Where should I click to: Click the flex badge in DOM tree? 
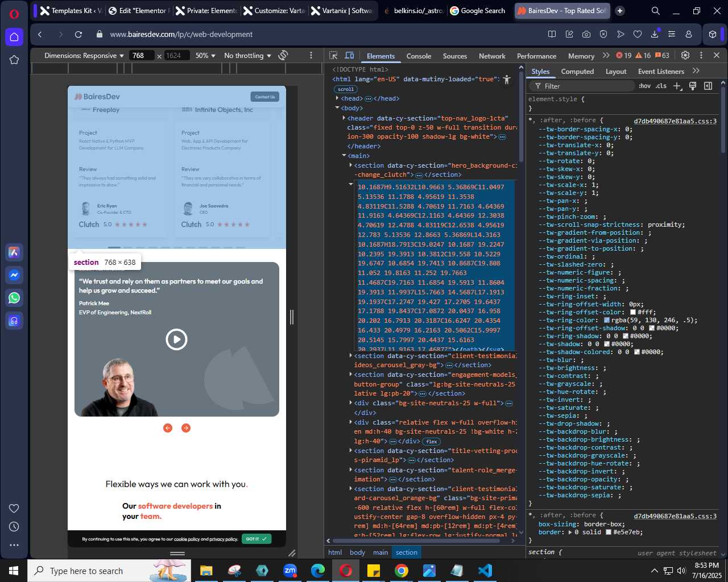click(x=432, y=442)
